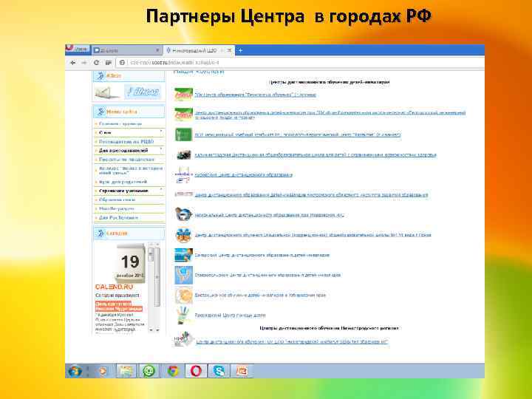Open the green @ Mail.Ru Agent taskbar icon

tap(149, 371)
